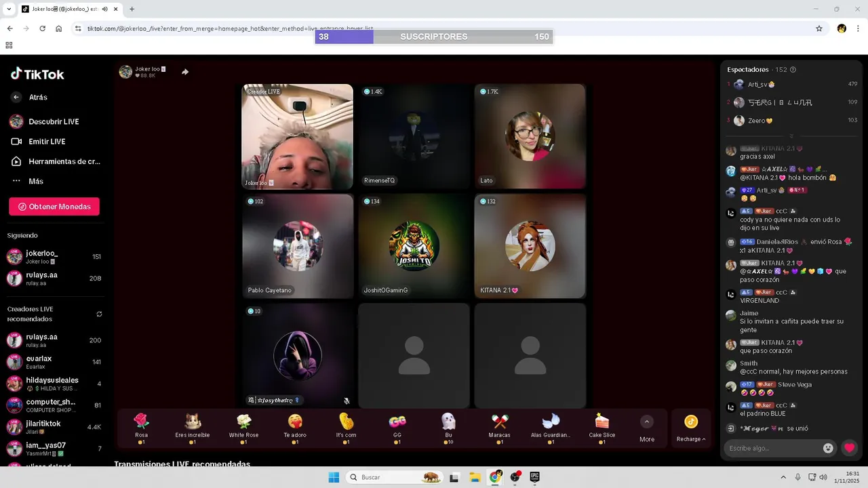The height and width of the screenshot is (488, 868).
Task: Send the GG gift
Action: pos(397,428)
